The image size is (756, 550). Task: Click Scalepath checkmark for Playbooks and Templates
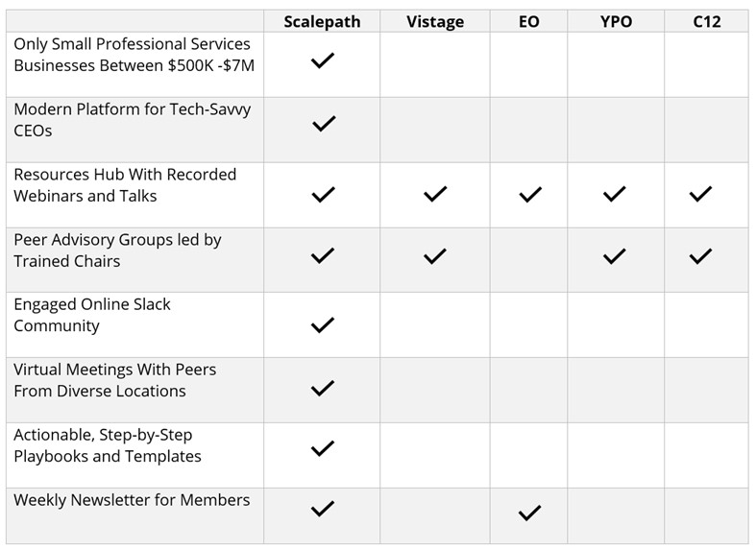(323, 448)
